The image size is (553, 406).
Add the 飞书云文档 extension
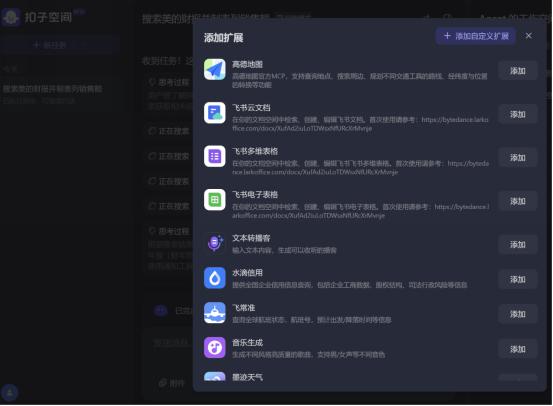(518, 114)
